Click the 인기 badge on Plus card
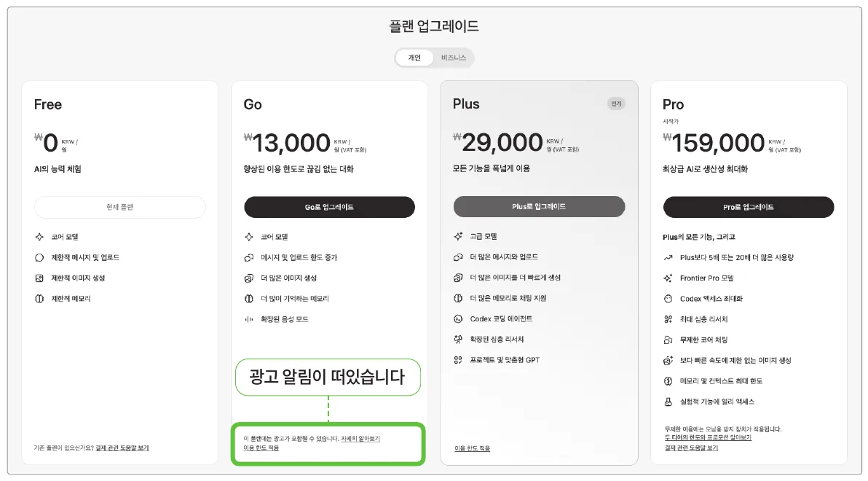Viewport: 868px width, 481px height. coord(616,103)
